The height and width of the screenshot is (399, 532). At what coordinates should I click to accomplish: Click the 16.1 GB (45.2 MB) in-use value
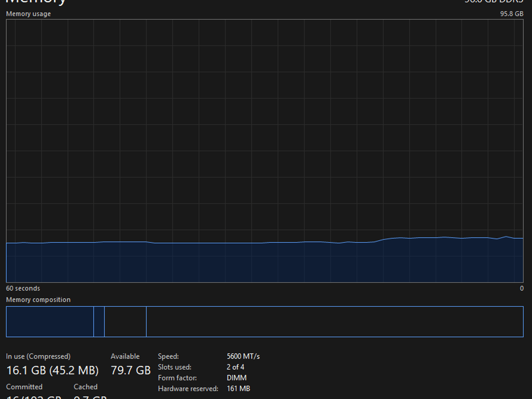click(x=52, y=370)
